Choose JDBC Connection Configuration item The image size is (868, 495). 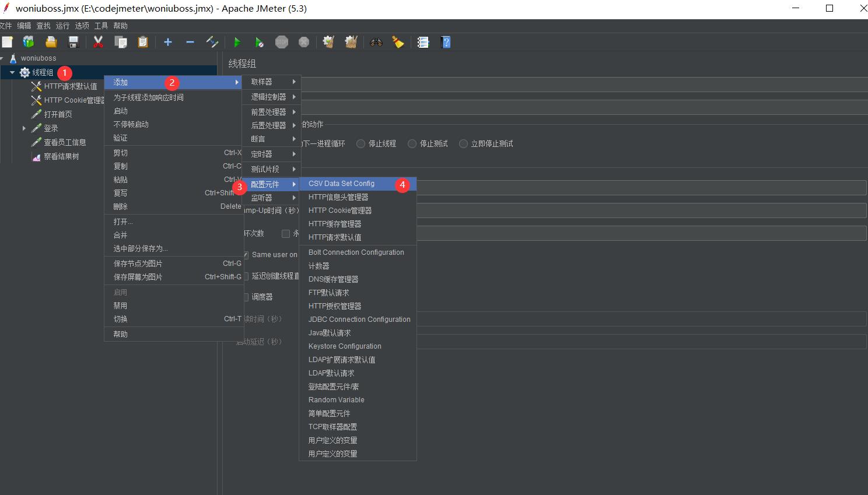click(358, 320)
